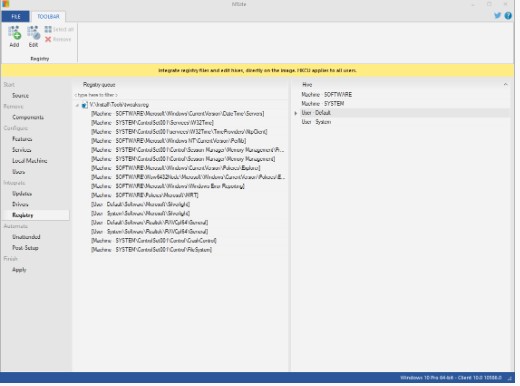520x386 pixels.
Task: Click Windows 10 Pro 64-bit status text
Action: click(450, 378)
